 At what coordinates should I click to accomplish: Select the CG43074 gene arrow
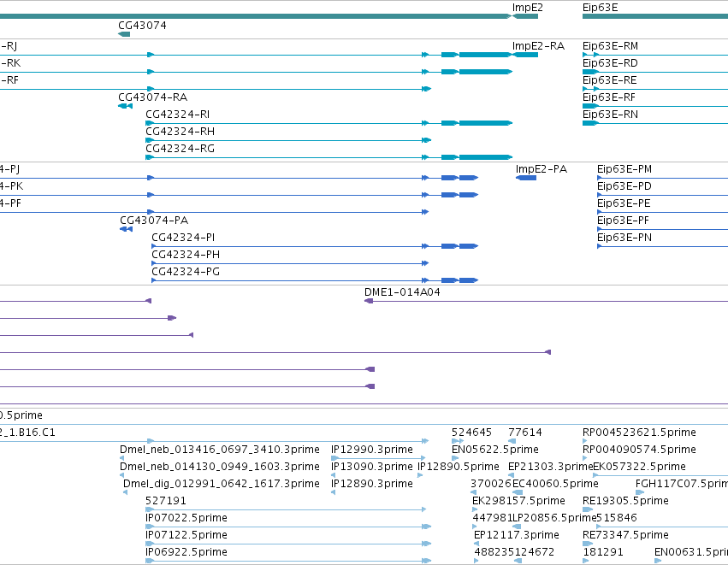124,34
